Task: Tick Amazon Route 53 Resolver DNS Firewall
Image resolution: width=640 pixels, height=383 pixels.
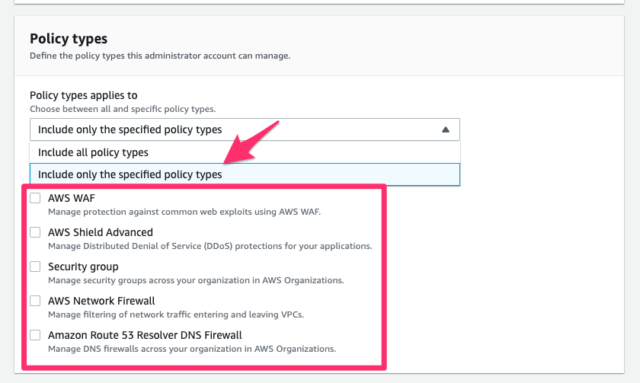Action: pos(36,335)
